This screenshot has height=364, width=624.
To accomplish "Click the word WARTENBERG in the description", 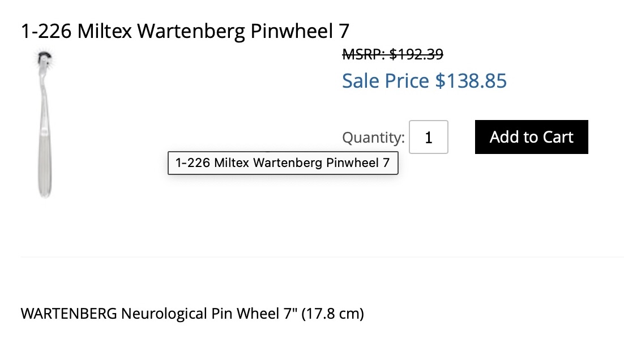I will (69, 314).
